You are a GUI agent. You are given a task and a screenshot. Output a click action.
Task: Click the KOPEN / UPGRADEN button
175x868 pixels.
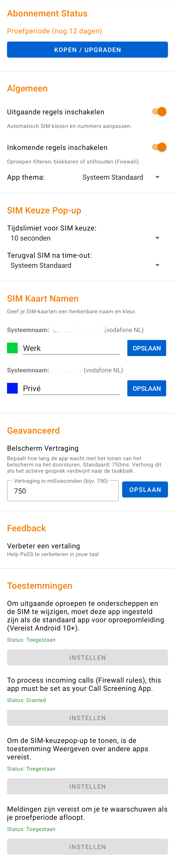click(87, 50)
